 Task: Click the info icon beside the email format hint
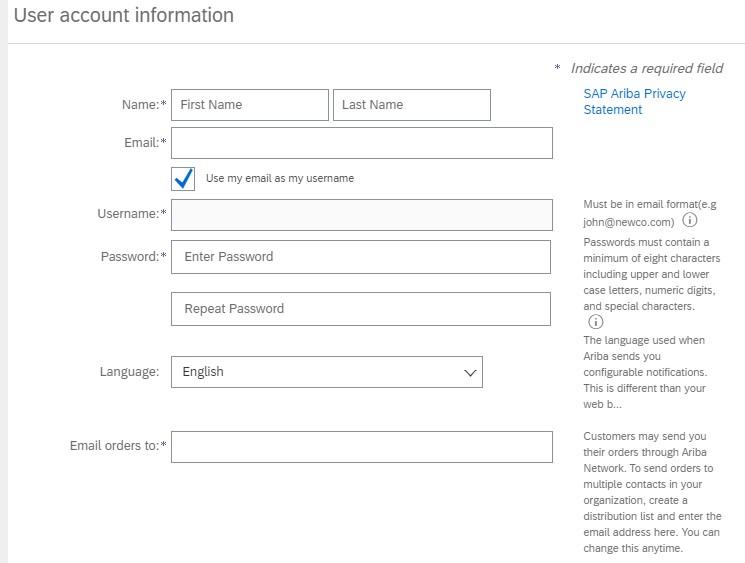pos(690,221)
